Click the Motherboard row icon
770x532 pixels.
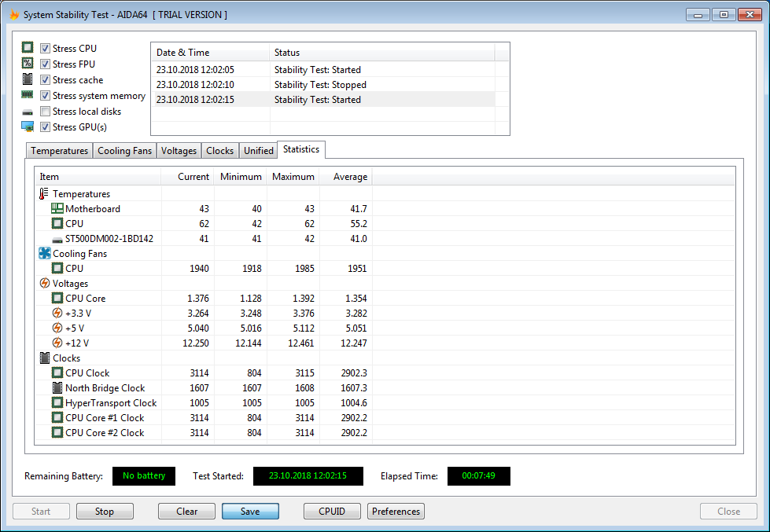[x=57, y=209]
